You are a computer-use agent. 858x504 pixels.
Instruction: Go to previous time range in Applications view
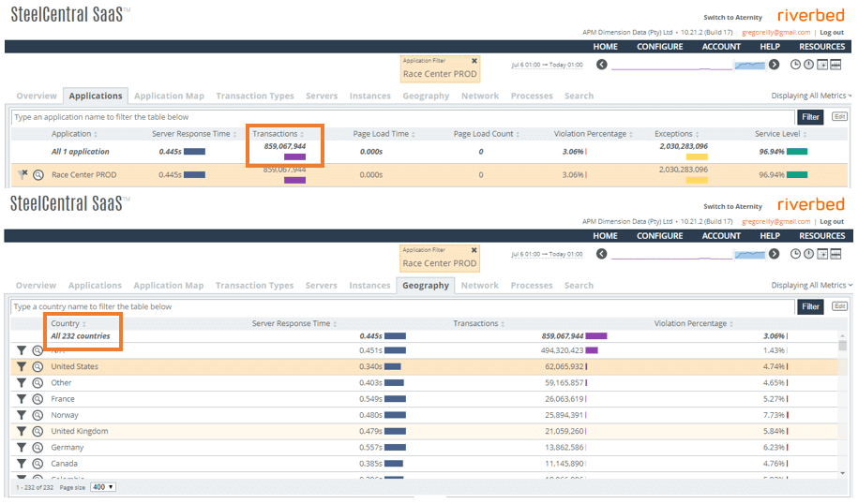click(601, 65)
